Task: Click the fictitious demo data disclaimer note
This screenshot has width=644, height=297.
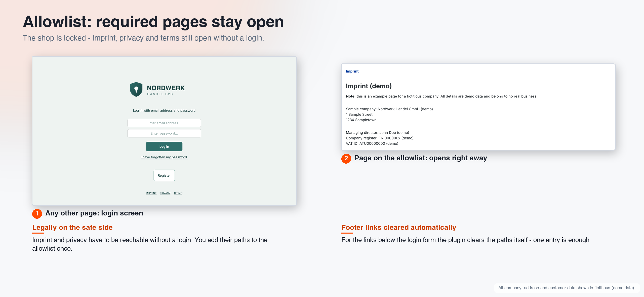Action: coord(567,288)
